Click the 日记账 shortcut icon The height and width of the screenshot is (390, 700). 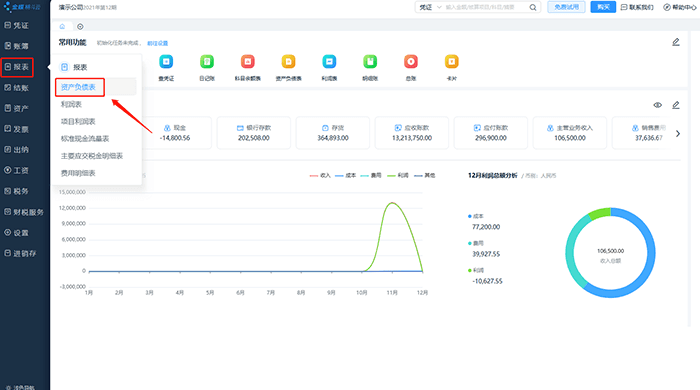tap(207, 62)
